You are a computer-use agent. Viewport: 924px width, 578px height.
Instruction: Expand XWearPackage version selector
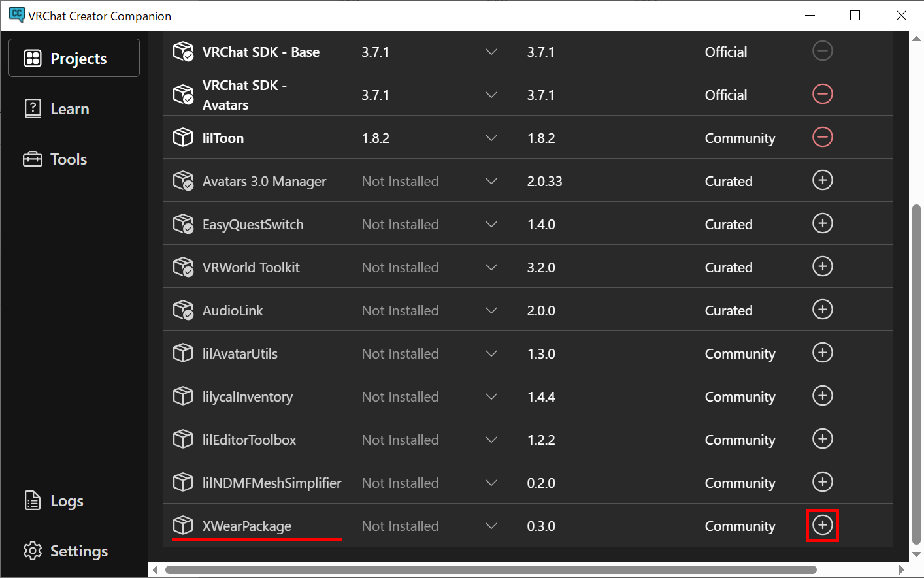pyautogui.click(x=491, y=526)
